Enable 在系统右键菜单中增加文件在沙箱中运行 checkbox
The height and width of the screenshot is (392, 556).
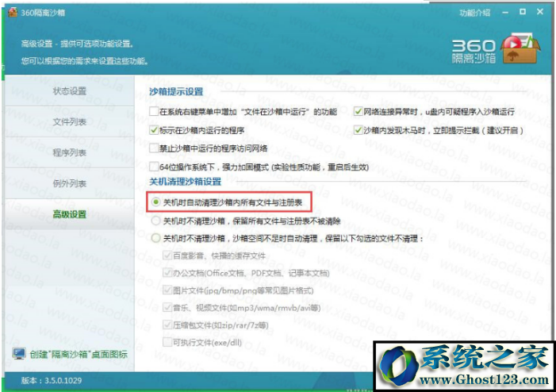pos(154,111)
